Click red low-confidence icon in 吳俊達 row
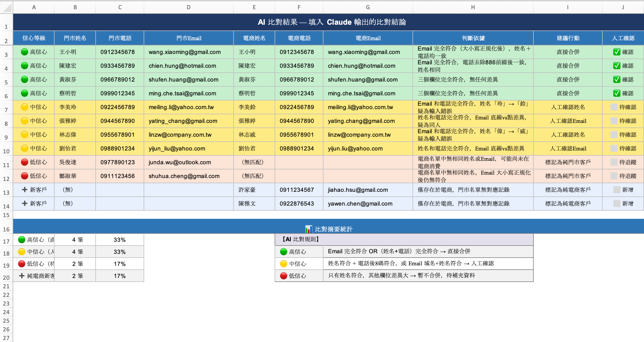The image size is (644, 342). (x=25, y=162)
